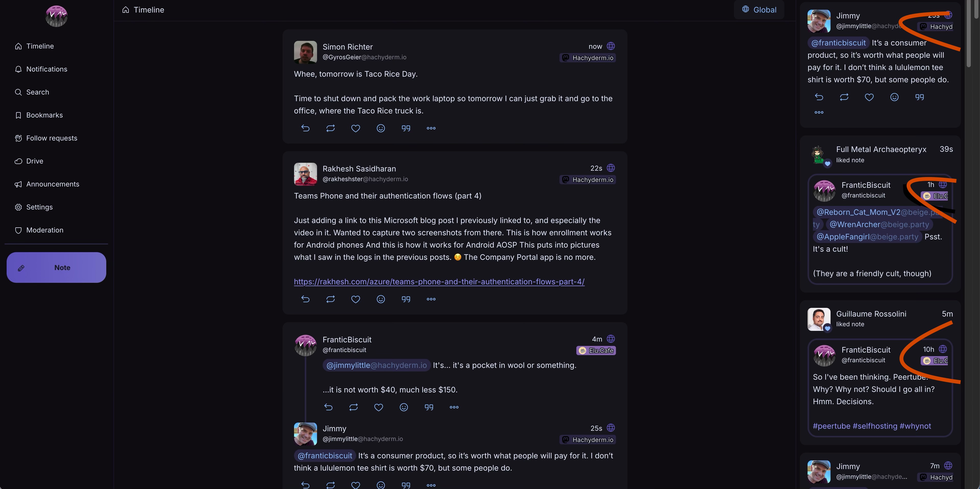Click the #peertube hashtag

(831, 426)
